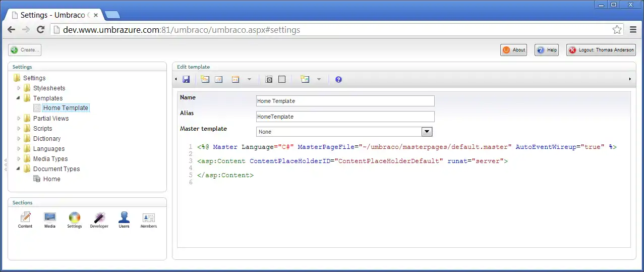
Task: Select Templates folder in Settings tree
Action: [x=48, y=98]
